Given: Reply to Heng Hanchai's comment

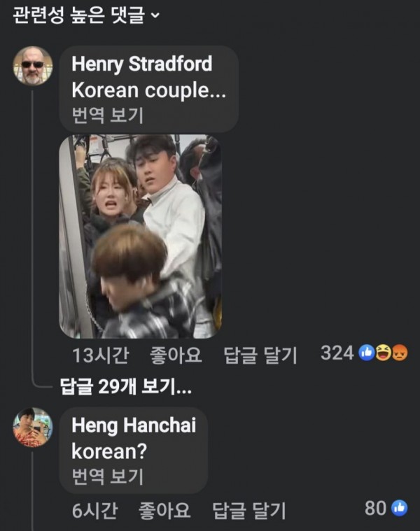Looking at the screenshot, I should tap(249, 511).
